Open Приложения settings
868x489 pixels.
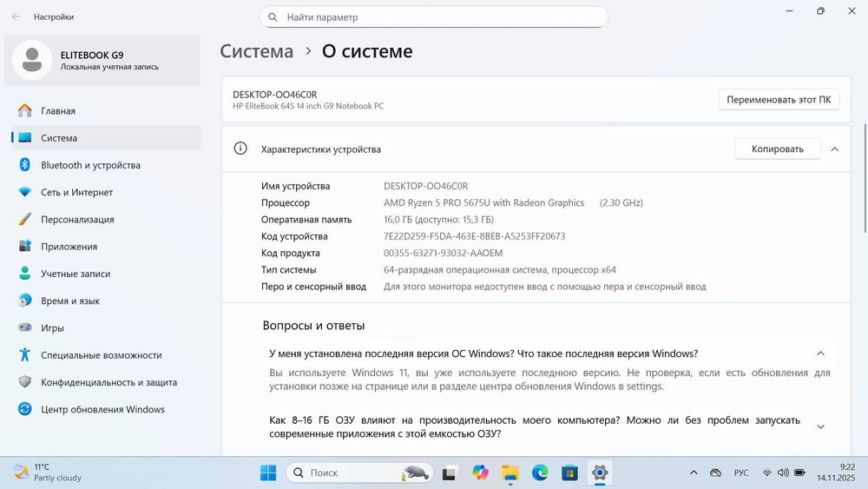pos(105,247)
